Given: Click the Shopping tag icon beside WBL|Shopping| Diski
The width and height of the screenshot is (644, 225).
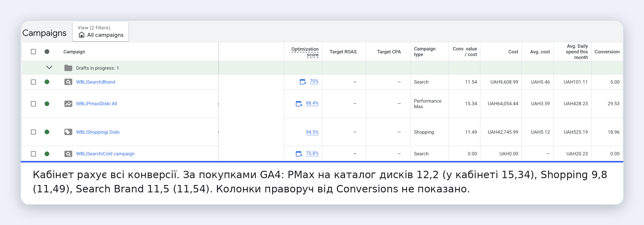Looking at the screenshot, I should tap(68, 132).
